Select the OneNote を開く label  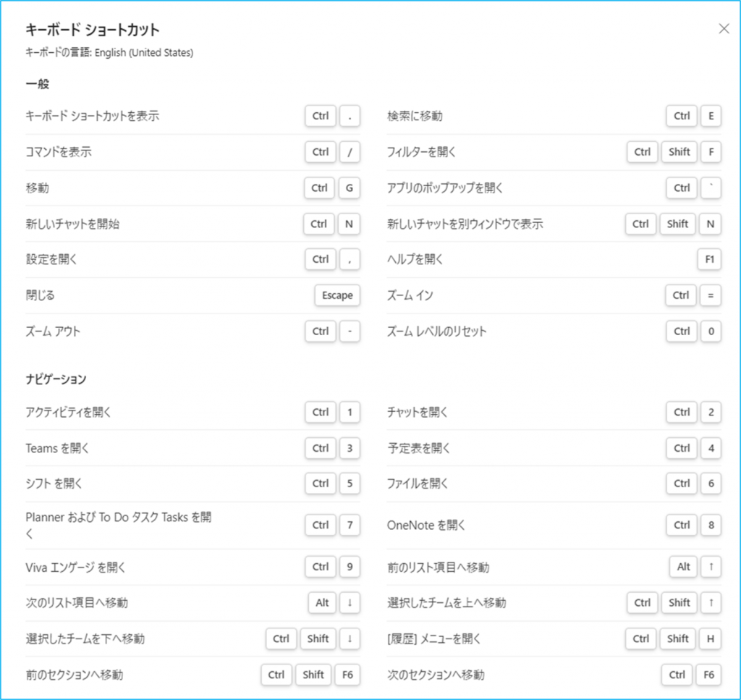coord(426,525)
